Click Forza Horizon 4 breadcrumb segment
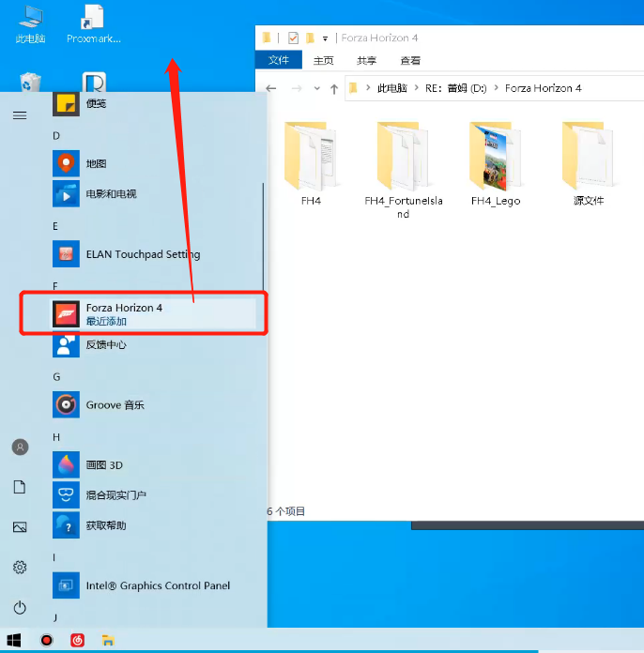Image resolution: width=644 pixels, height=653 pixels. [544, 88]
